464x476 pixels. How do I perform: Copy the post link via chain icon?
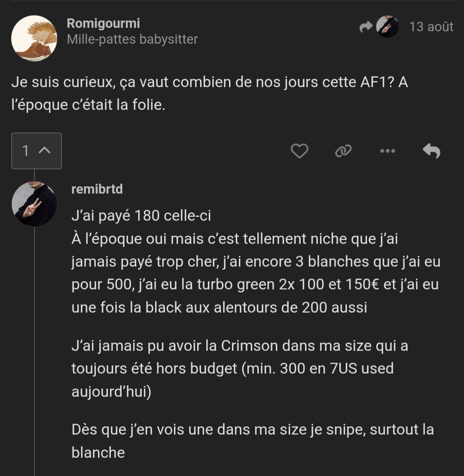[343, 151]
